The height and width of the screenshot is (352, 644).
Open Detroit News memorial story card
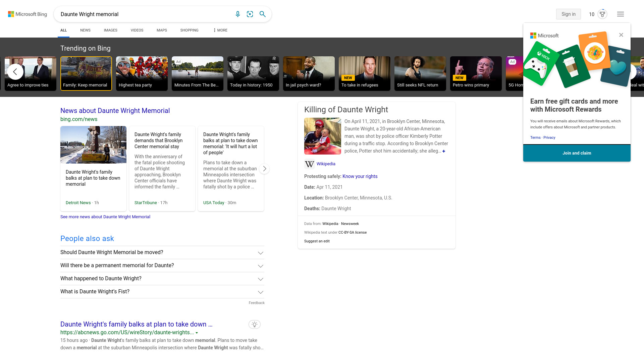point(93,169)
